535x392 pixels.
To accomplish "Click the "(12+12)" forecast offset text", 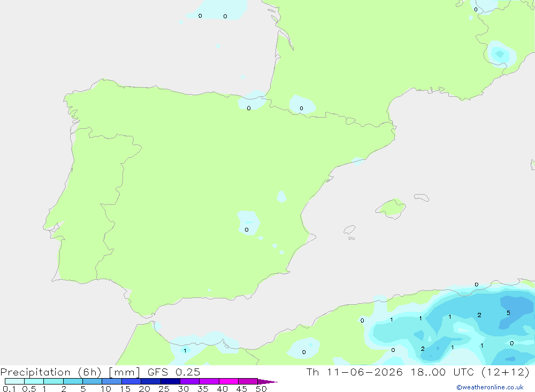I will point(506,372).
